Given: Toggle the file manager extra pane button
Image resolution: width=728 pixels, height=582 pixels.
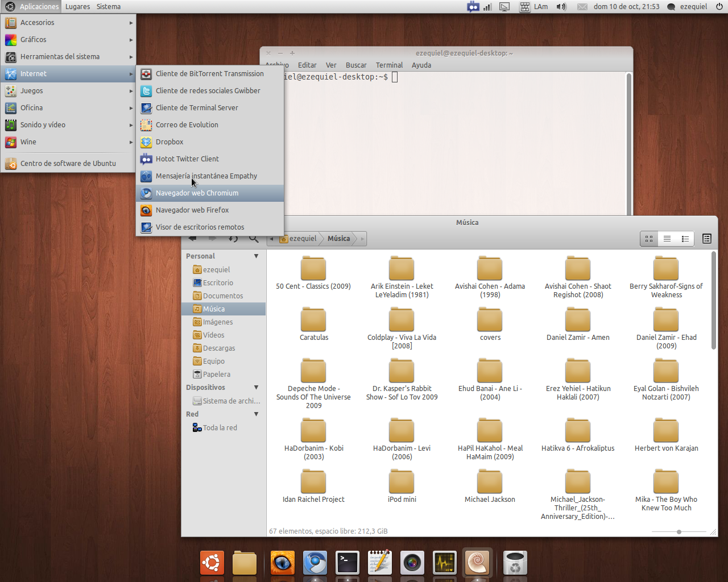Looking at the screenshot, I should point(707,239).
